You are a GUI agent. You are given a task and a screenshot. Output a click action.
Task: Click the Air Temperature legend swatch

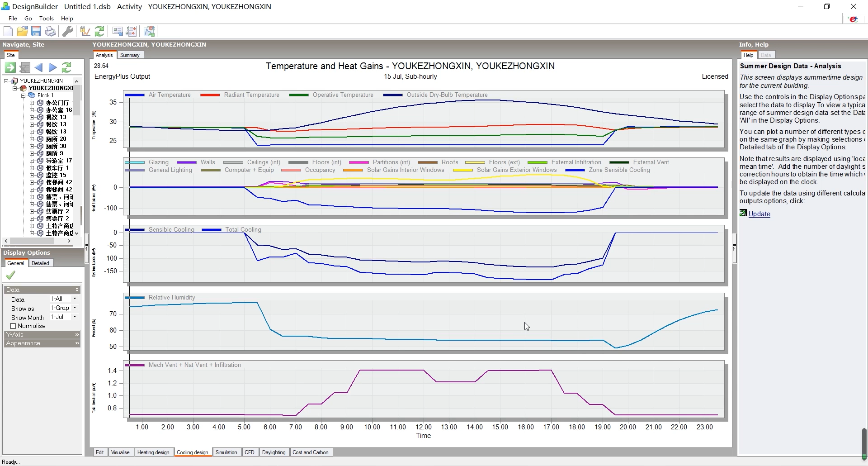click(x=134, y=95)
